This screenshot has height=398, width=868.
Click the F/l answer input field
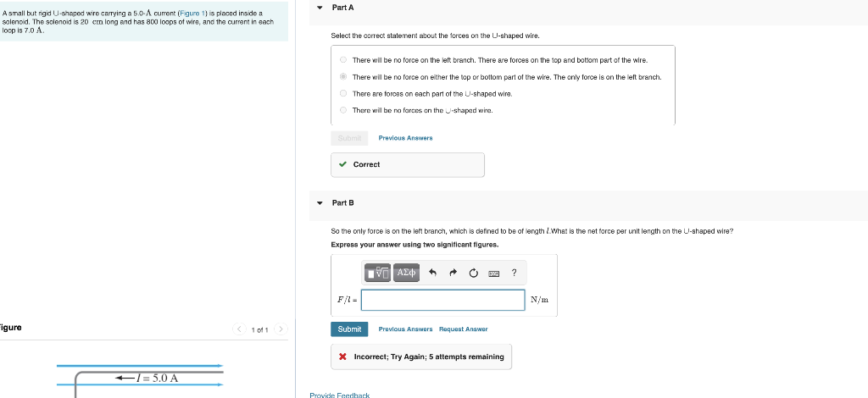pyautogui.click(x=442, y=300)
